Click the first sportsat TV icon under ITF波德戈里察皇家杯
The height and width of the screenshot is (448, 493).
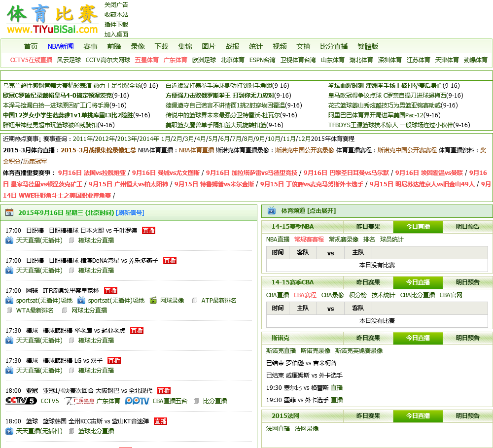[x=9, y=301]
